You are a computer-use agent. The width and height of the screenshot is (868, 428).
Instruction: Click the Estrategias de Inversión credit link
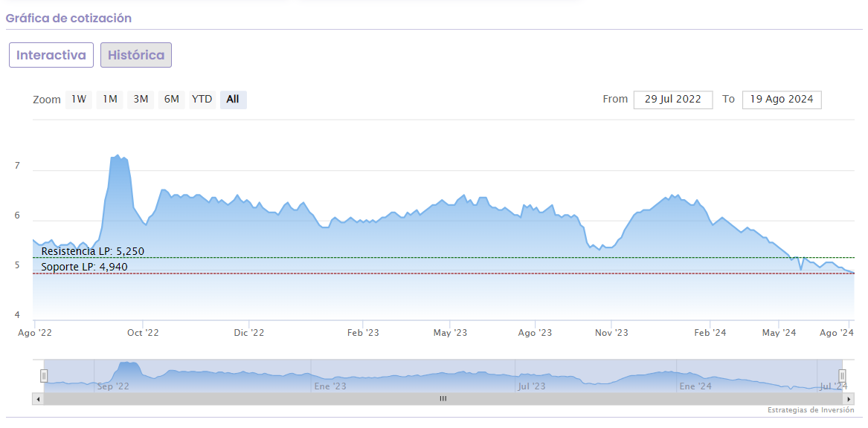click(x=811, y=410)
